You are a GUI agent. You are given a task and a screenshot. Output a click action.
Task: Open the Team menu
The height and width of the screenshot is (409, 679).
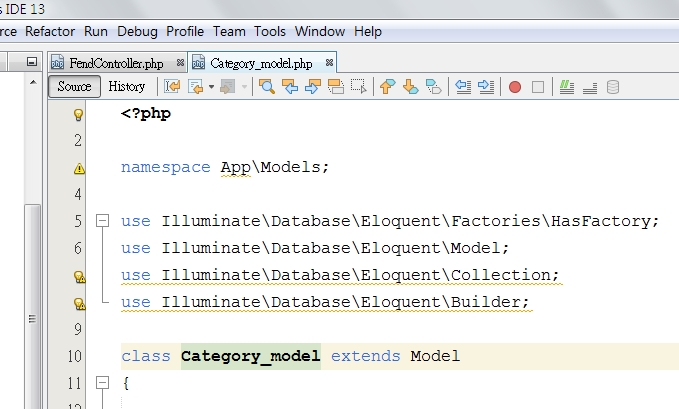tap(229, 32)
